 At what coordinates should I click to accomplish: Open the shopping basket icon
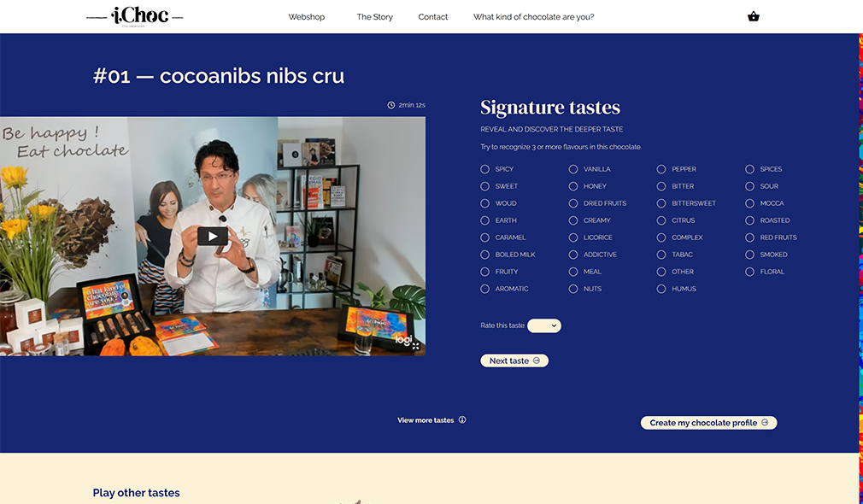pos(754,16)
